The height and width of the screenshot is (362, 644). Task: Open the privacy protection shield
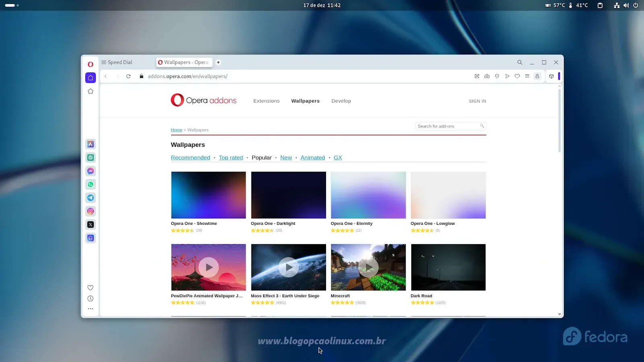pyautogui.click(x=497, y=76)
